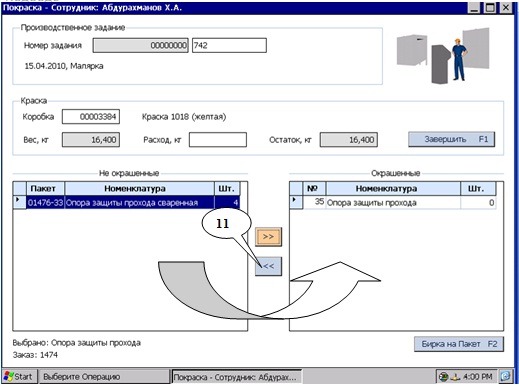Image resolution: width=519 pixels, height=385 pixels.
Task: Click the painter workshop illustration
Action: pos(443,56)
